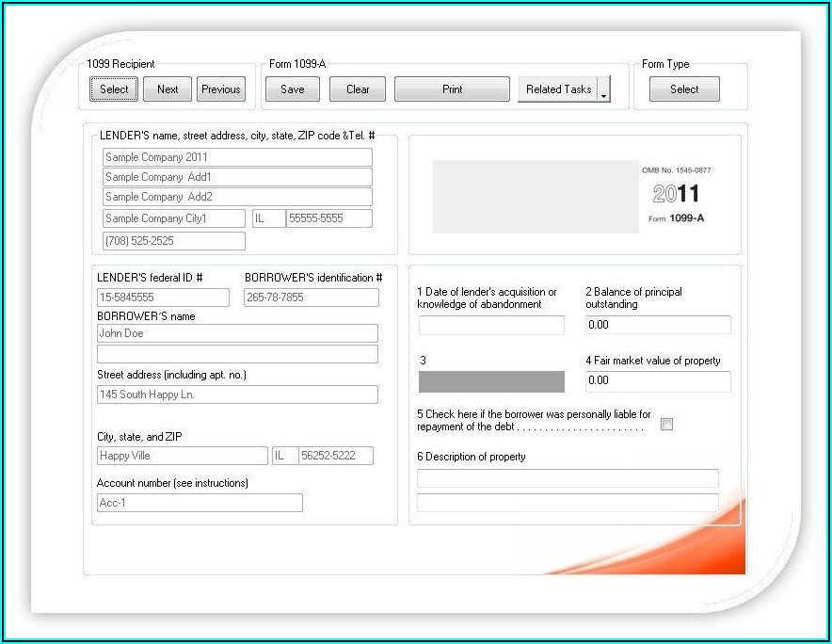
Task: Click the street address field 145 South Happy Ln.
Action: (237, 394)
